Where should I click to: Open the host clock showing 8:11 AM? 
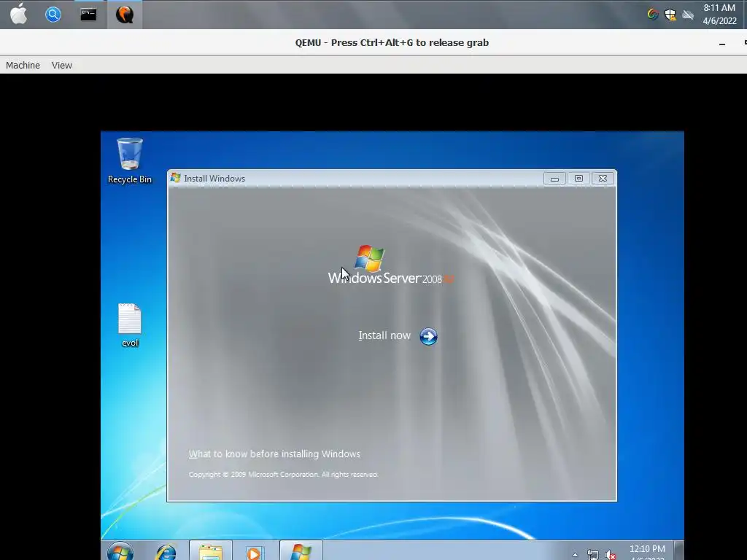coord(719,15)
